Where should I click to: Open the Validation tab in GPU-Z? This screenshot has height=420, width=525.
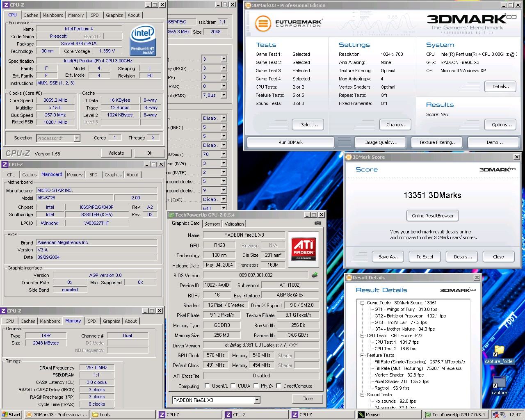(234, 224)
